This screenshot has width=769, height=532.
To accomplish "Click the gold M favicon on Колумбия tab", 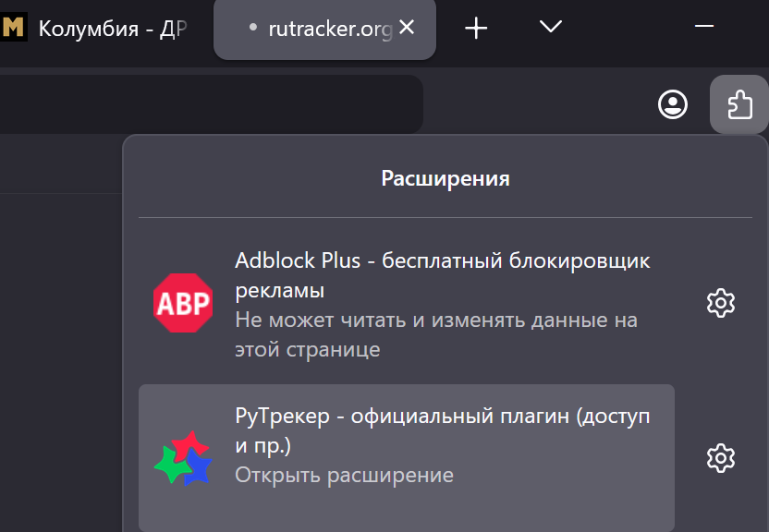I will pos(13,27).
